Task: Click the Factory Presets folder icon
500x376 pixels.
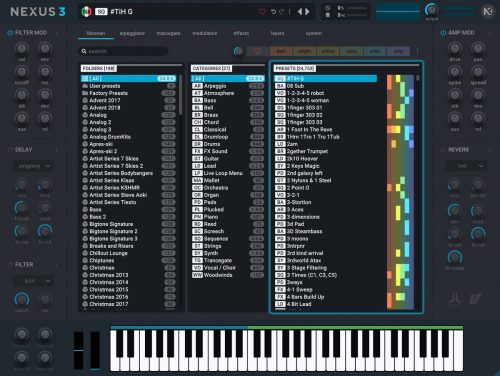Action: point(85,93)
